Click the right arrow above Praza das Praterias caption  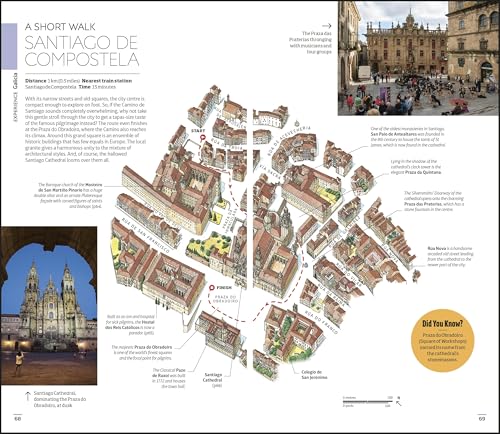(327, 26)
